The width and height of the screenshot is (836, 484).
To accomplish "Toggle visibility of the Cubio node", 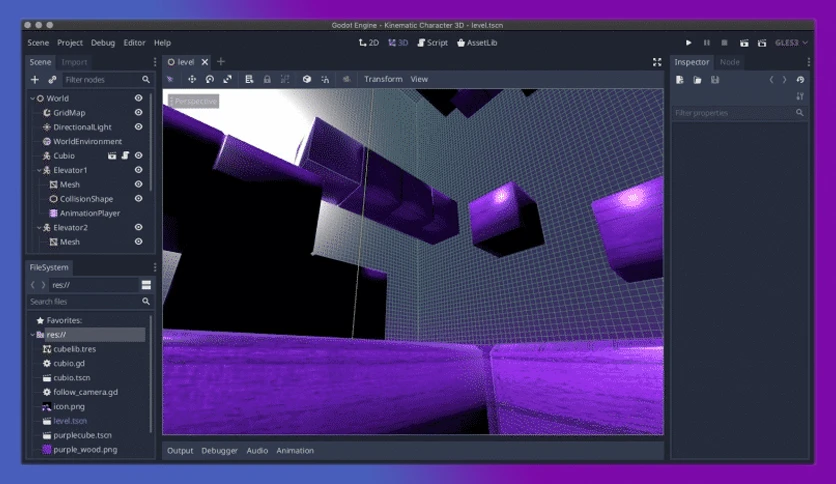I will 139,156.
